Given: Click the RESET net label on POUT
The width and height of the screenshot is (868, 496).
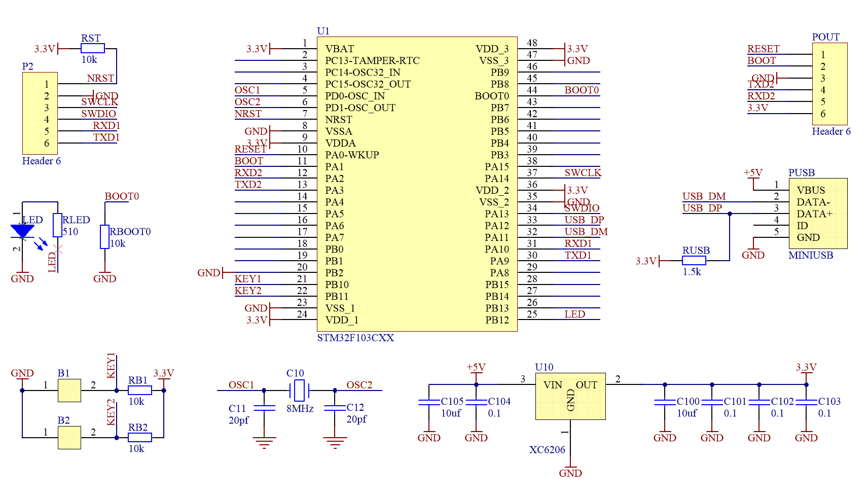Looking at the screenshot, I should pos(764,49).
